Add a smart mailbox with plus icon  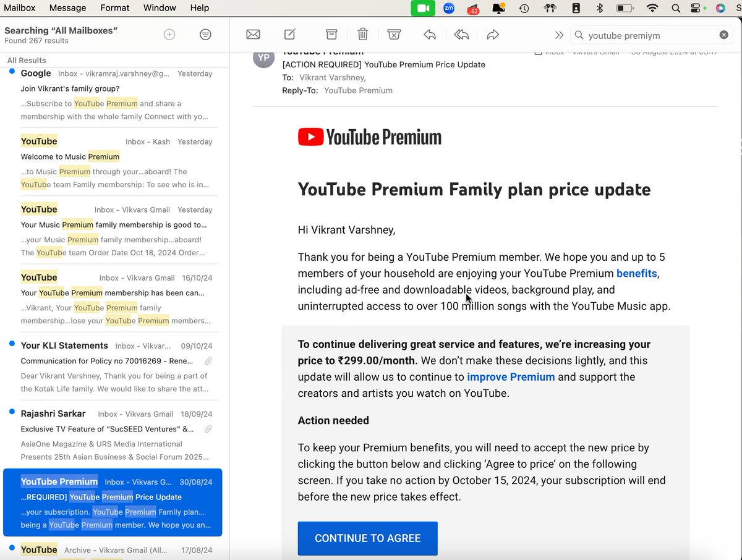click(169, 35)
